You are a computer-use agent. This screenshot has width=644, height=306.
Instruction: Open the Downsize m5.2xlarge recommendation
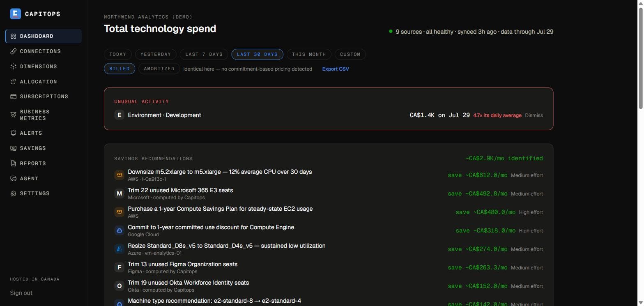point(329,175)
